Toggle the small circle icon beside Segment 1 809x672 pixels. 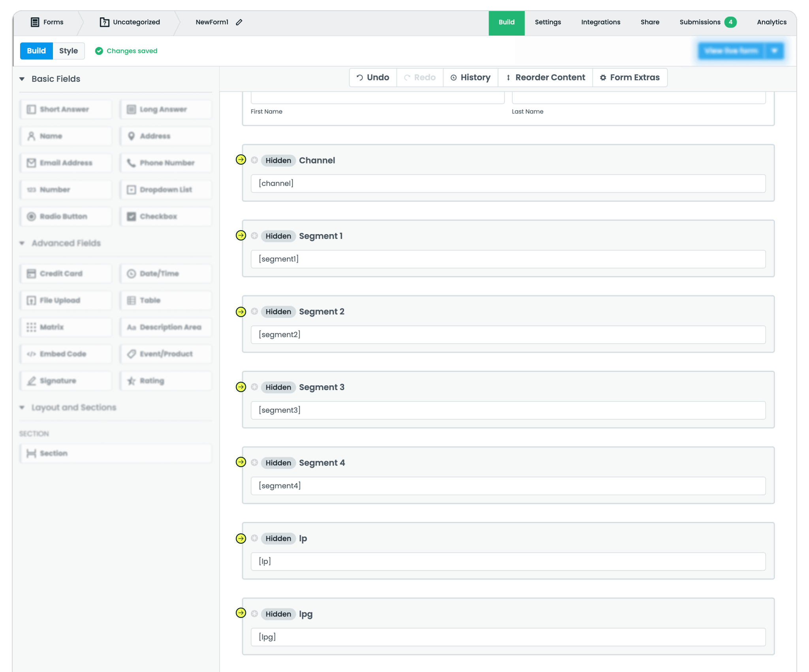click(254, 236)
